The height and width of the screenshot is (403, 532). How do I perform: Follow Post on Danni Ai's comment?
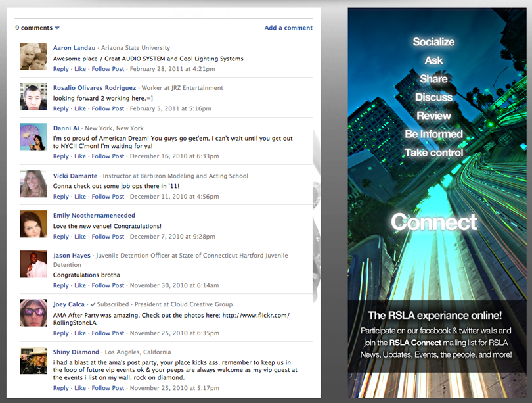point(108,156)
